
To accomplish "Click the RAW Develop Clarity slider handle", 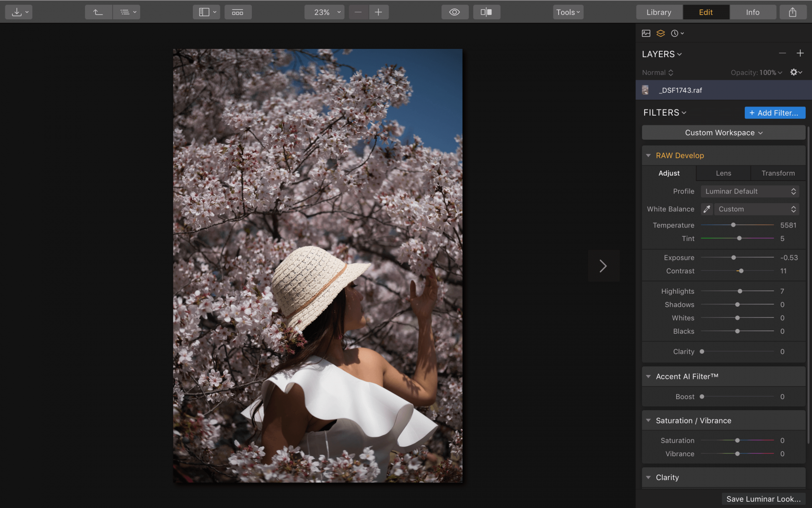I will [702, 352].
